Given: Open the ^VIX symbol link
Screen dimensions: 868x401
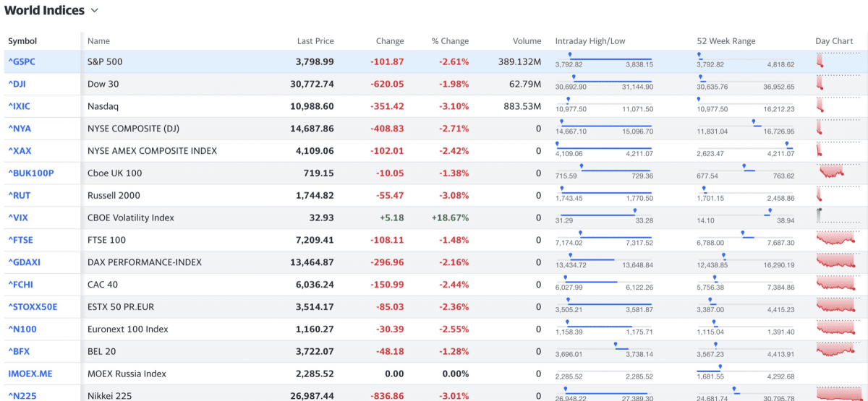Looking at the screenshot, I should (x=18, y=218).
